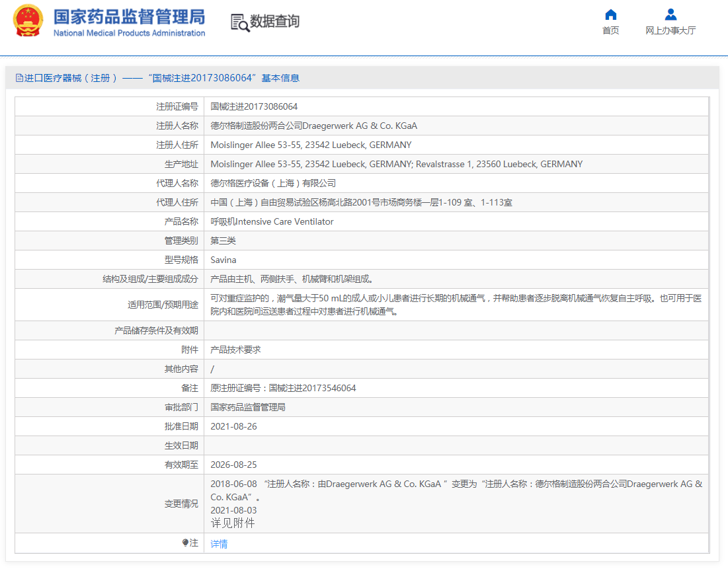This screenshot has height=569, width=728.
Task: Open 网上办事大厅 service hall link
Action: (670, 30)
